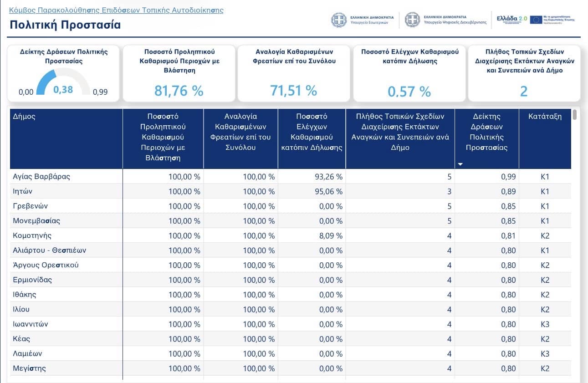
Task: Click the sort arrow in Δείκτης Δράσεων column
Action: point(460,164)
